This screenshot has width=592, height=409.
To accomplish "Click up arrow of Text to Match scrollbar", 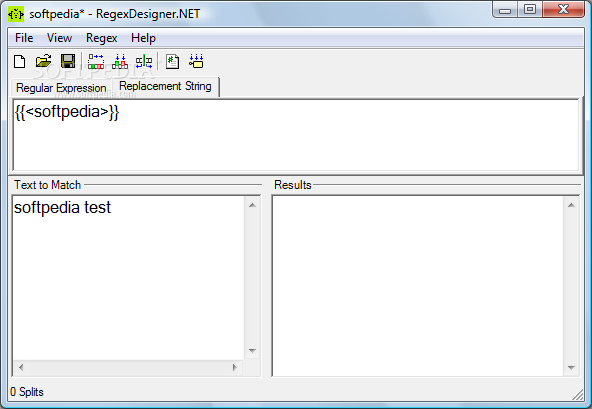I will click(x=253, y=205).
